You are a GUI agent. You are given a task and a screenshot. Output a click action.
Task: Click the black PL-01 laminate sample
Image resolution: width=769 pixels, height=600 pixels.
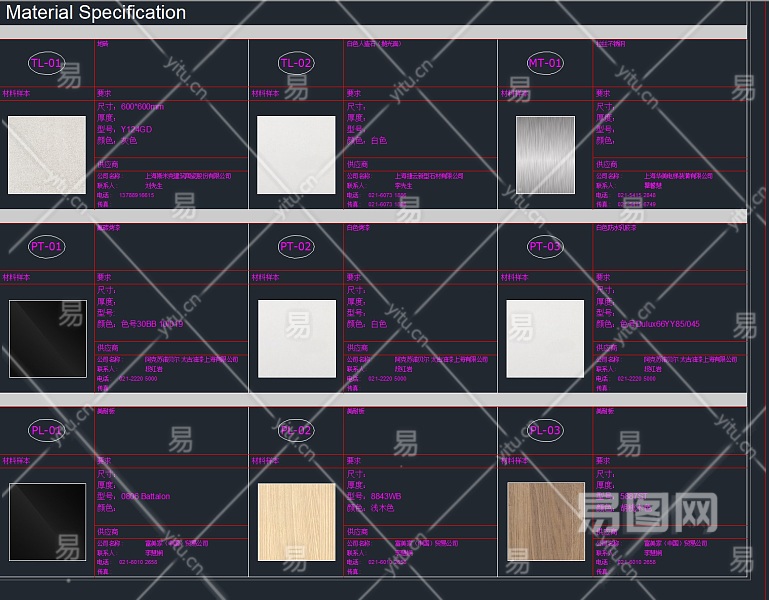pos(47,521)
